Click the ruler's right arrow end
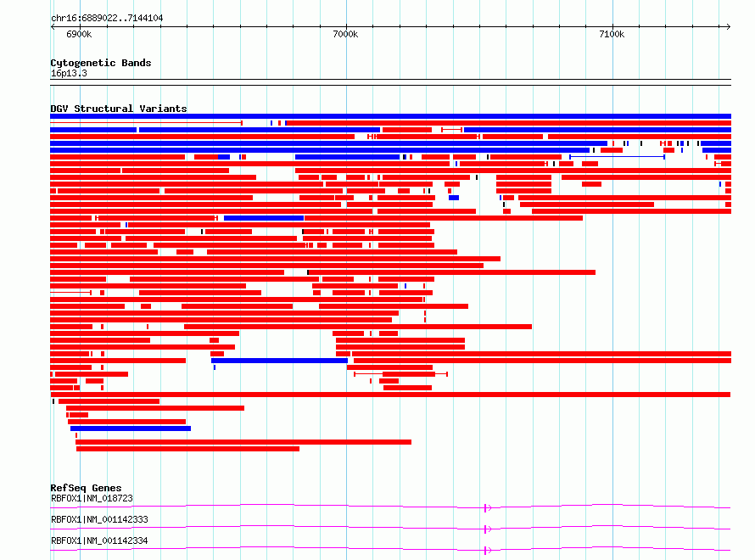 click(729, 26)
